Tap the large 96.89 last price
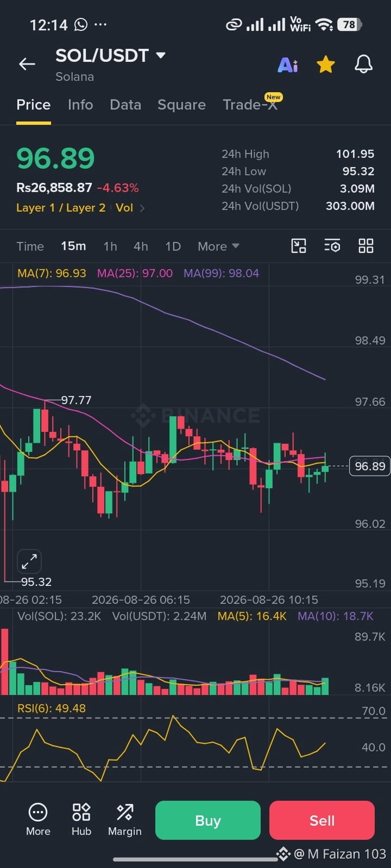The width and height of the screenshot is (391, 868). click(55, 158)
